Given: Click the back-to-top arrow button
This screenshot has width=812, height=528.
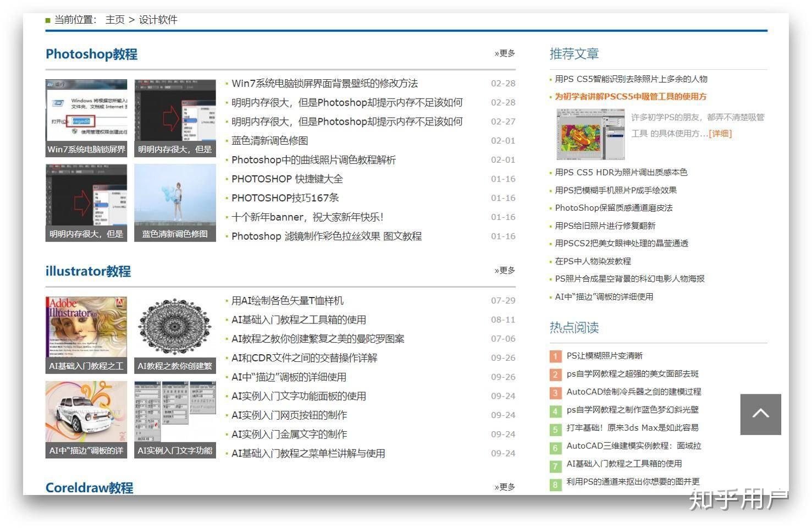Looking at the screenshot, I should [x=760, y=414].
